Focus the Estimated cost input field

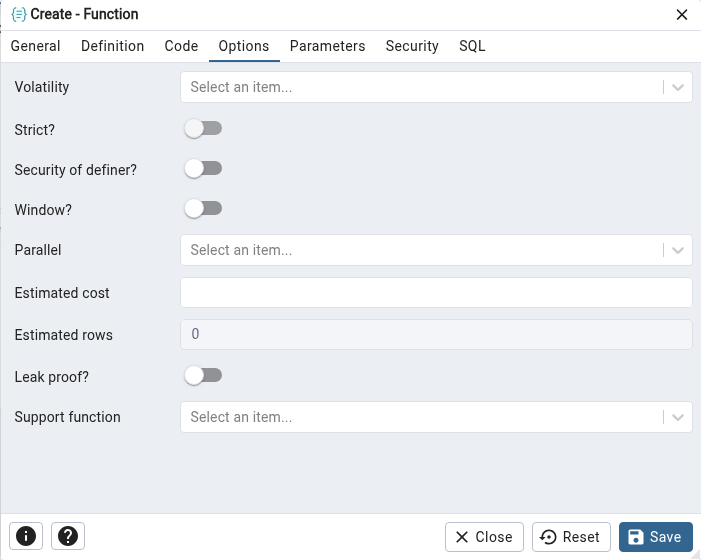pos(436,293)
